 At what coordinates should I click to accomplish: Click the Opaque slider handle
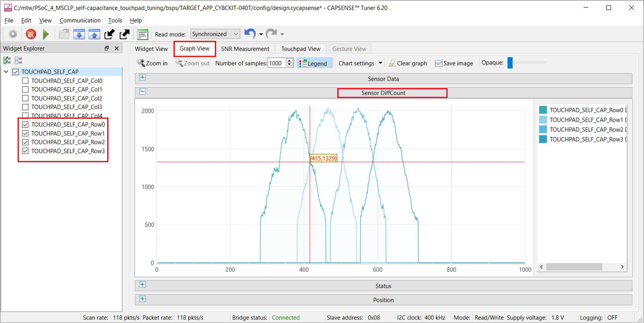click(510, 63)
